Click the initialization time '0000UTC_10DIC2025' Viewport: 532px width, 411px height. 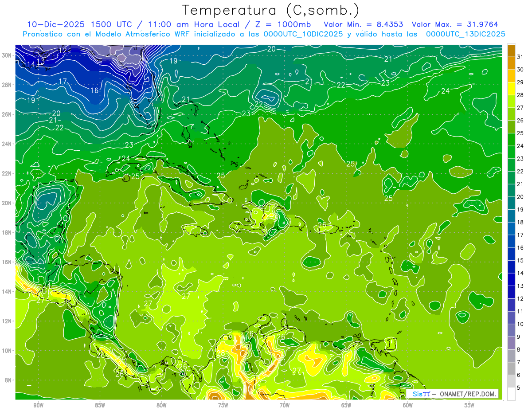click(x=303, y=34)
